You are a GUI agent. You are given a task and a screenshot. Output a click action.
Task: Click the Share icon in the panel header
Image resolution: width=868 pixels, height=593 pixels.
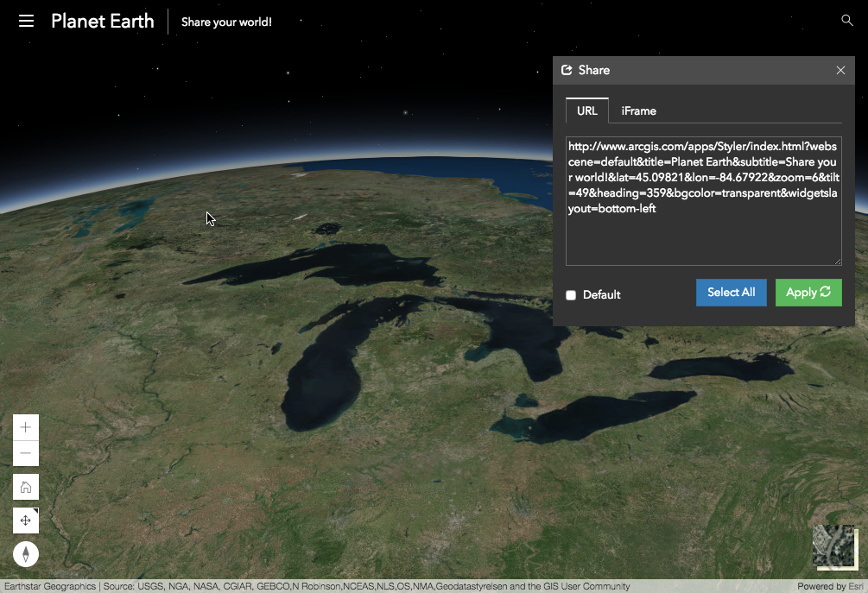pos(567,70)
